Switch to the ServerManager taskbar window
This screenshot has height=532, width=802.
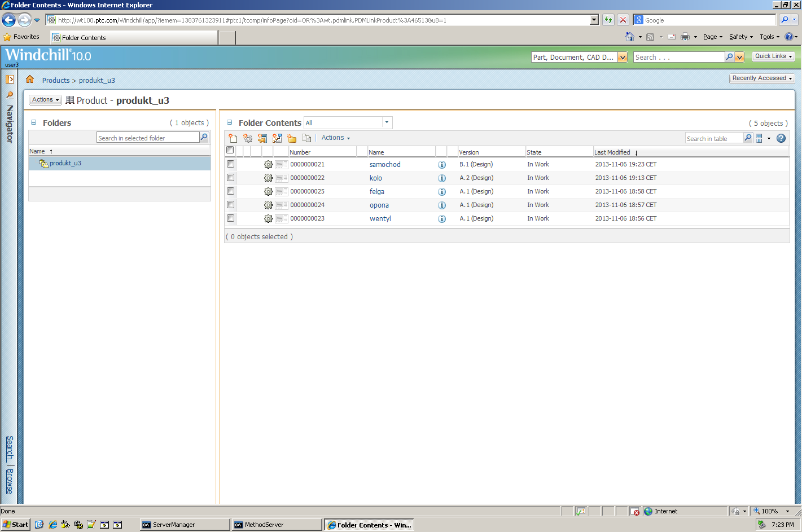point(185,525)
